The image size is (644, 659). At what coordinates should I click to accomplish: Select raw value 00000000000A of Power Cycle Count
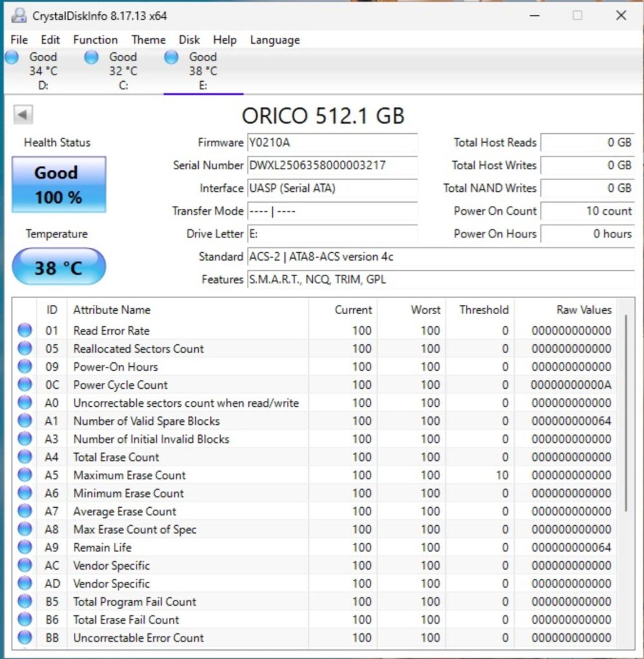(571, 385)
